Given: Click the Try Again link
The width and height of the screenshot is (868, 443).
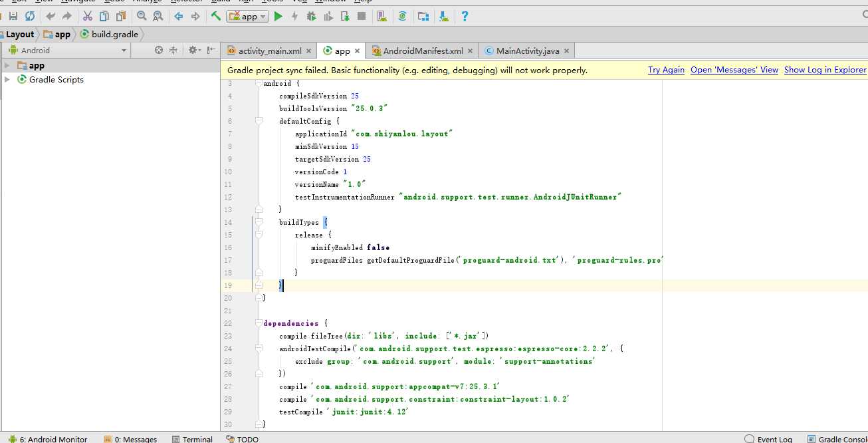Looking at the screenshot, I should (x=666, y=70).
